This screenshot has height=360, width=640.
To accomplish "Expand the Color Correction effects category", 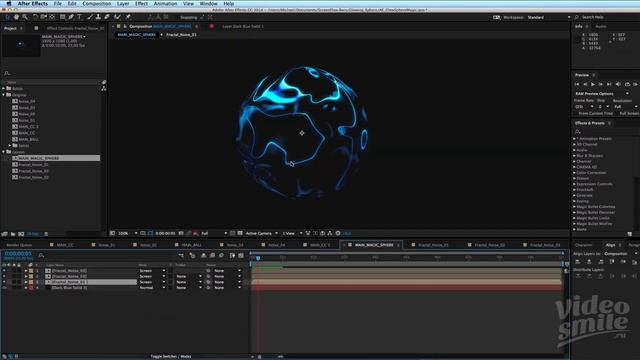I will point(574,173).
